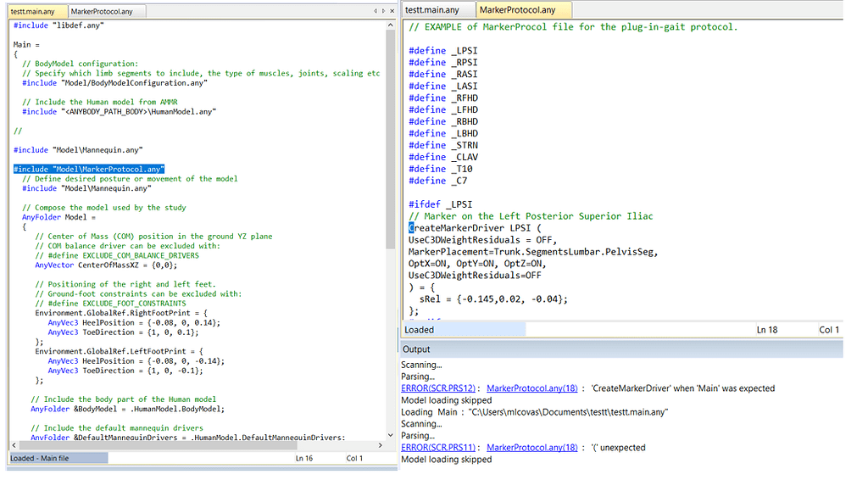Select testt.main.any tab in right pane
868x480 pixels.
pos(432,10)
